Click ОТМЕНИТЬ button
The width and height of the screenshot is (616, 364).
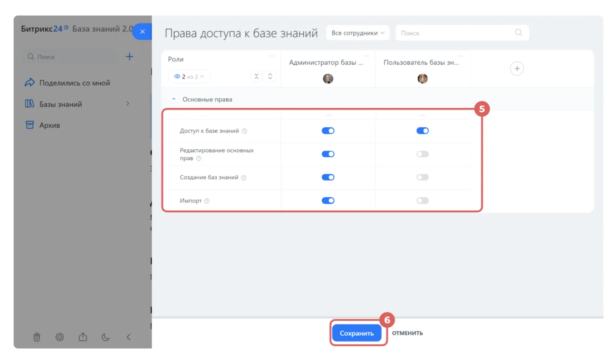click(x=407, y=333)
